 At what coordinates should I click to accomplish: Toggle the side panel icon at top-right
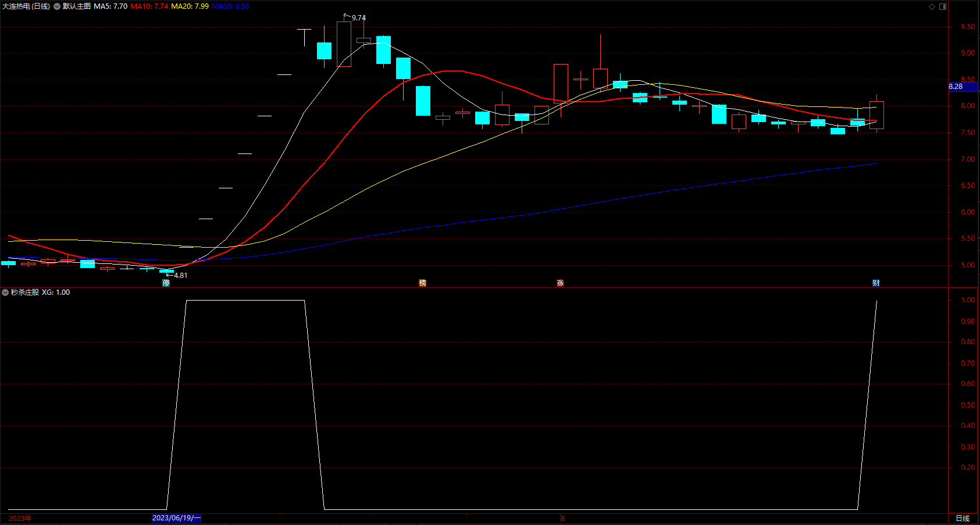(943, 6)
